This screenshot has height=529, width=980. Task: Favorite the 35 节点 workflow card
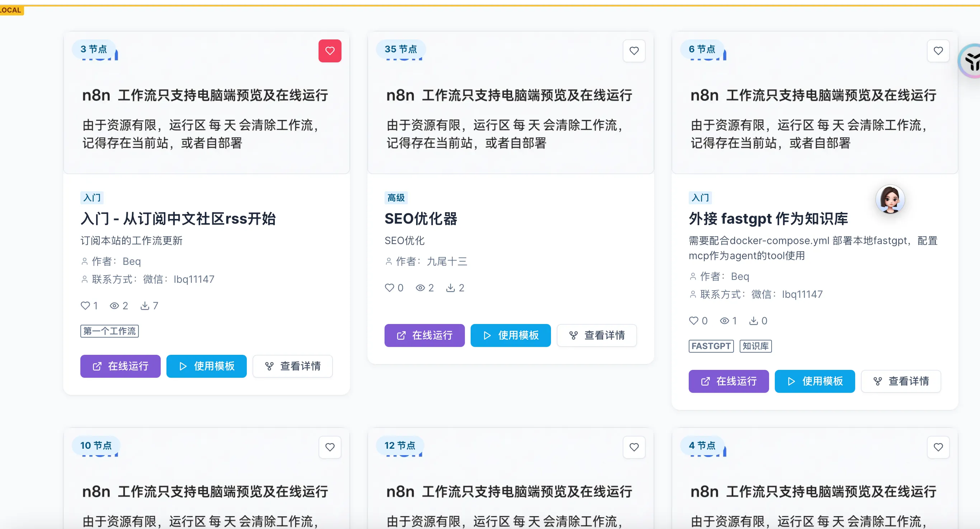[x=634, y=51]
